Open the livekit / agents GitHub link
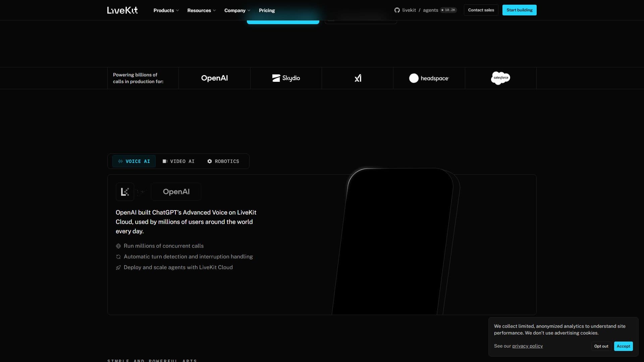Viewport: 644px width, 362px height. 420,10
